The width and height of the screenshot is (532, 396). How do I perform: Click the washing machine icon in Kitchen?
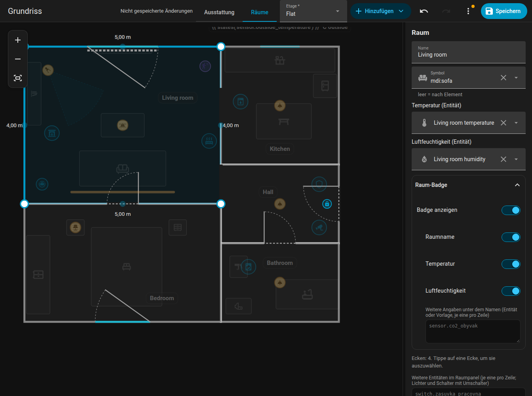tap(240, 102)
